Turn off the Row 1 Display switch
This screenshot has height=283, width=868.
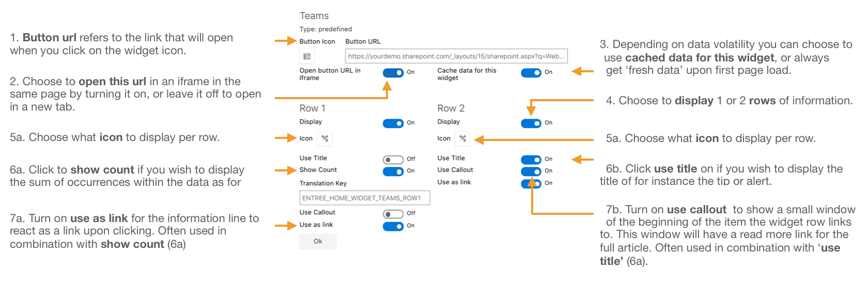393,123
